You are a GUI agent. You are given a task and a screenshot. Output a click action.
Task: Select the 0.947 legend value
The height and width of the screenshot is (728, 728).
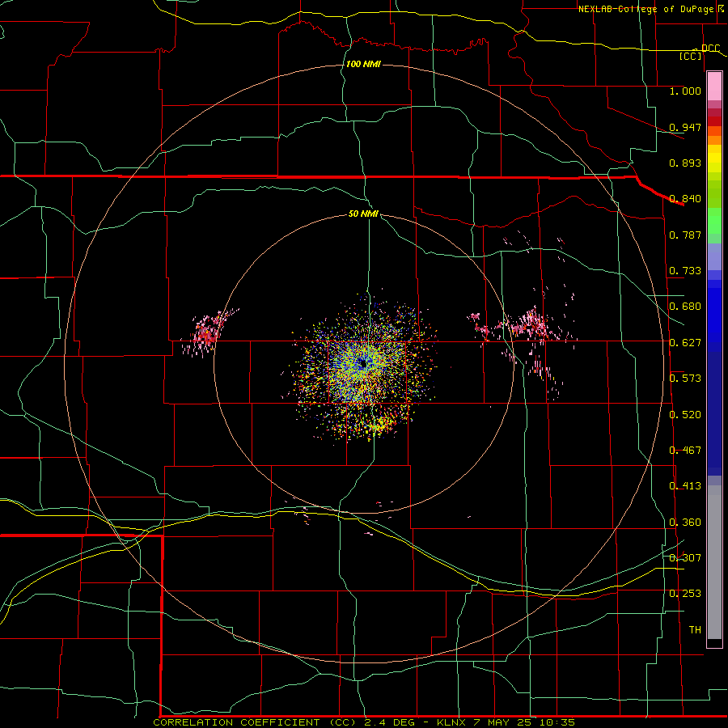[x=685, y=127]
